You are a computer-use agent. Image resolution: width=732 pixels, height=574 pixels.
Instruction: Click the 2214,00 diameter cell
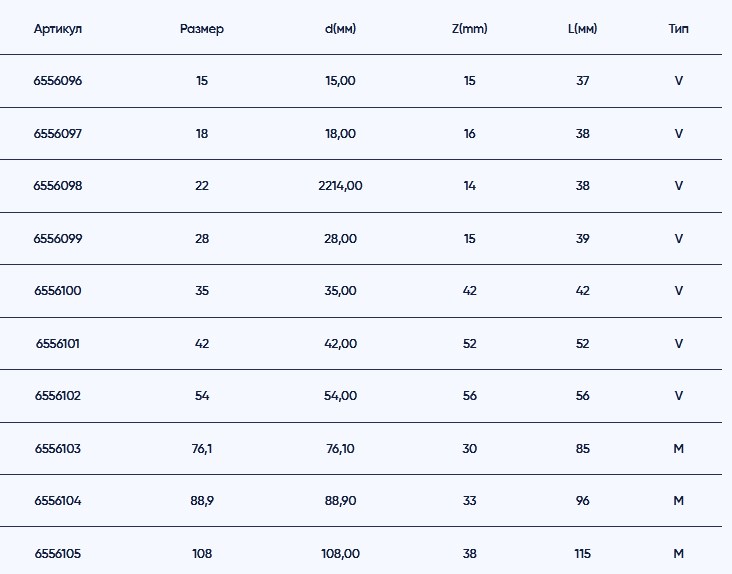coord(341,186)
